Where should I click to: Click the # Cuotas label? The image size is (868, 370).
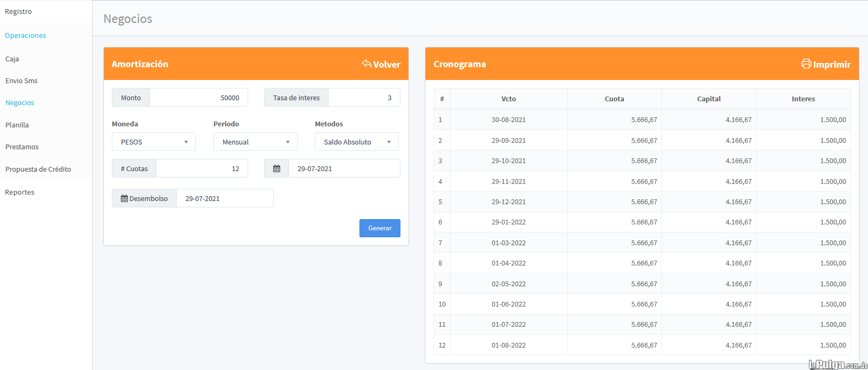click(x=134, y=168)
